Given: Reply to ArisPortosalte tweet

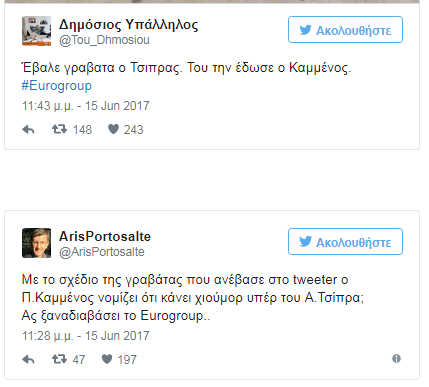Looking at the screenshot, I should 28,359.
